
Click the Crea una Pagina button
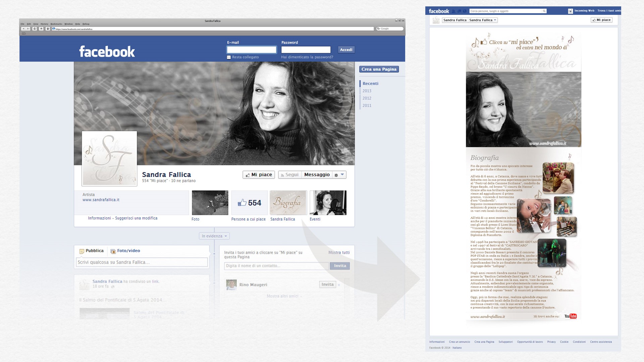379,69
